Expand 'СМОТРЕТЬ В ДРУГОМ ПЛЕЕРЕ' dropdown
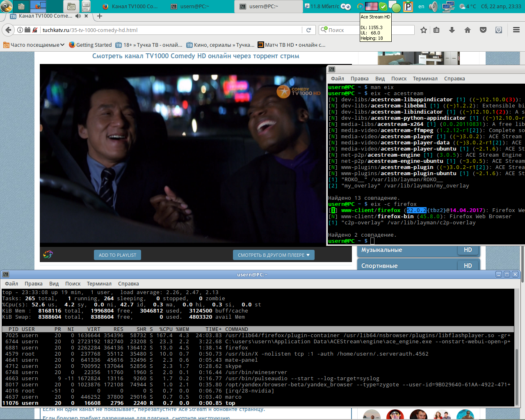Image resolution: width=525 pixels, height=420 pixels. pos(274,255)
